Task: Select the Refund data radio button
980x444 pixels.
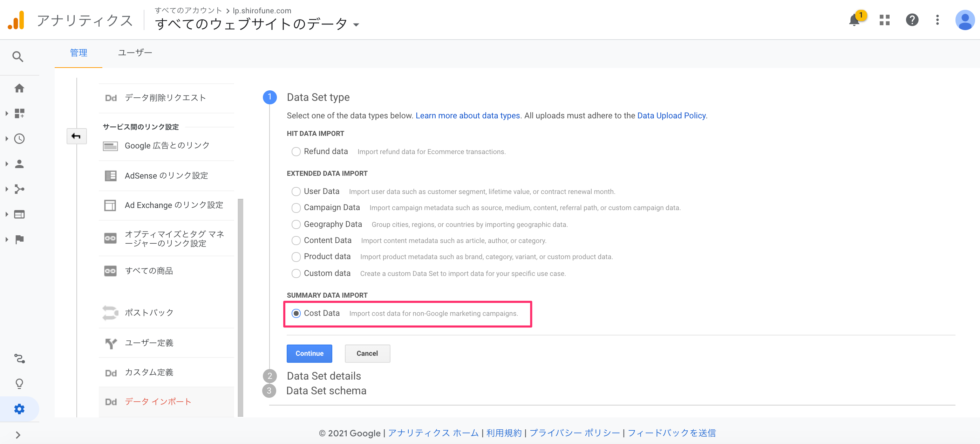Action: pos(295,152)
